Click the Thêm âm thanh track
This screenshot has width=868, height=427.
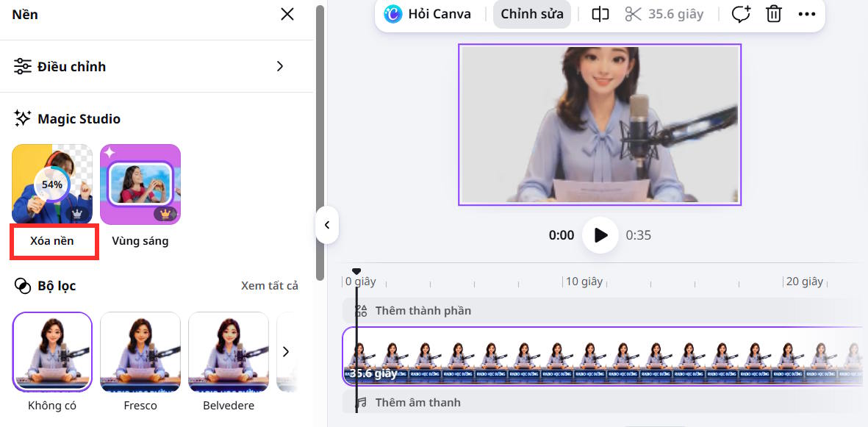coord(602,402)
